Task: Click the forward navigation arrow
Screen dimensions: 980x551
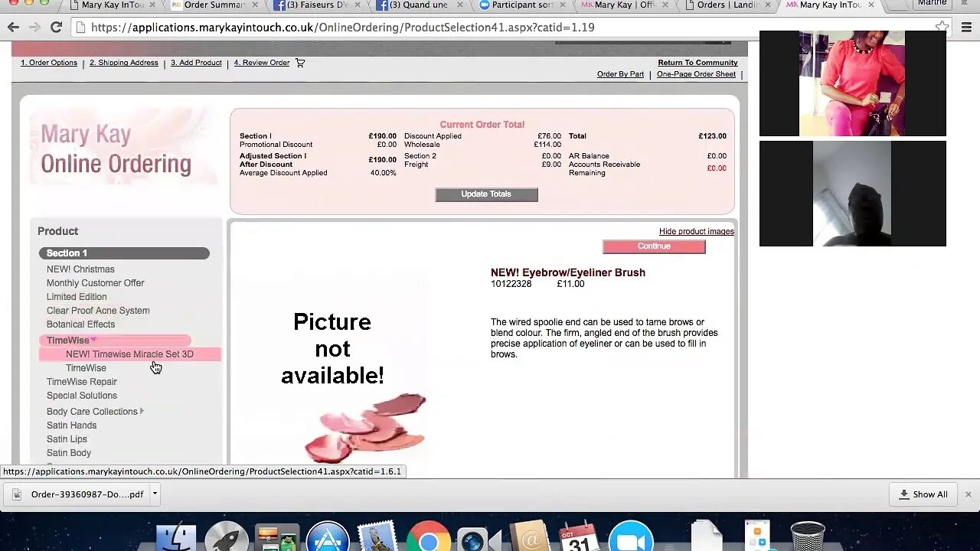Action: pyautogui.click(x=34, y=28)
